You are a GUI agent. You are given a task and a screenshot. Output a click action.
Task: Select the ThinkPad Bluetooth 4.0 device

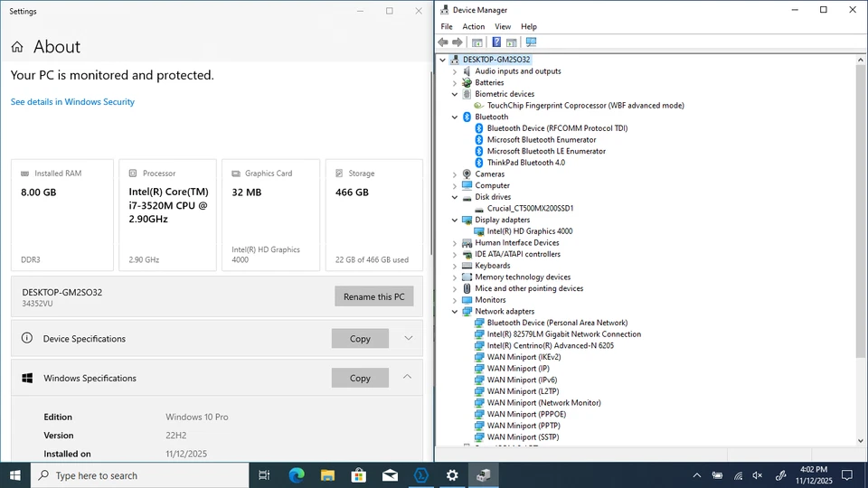click(x=525, y=163)
